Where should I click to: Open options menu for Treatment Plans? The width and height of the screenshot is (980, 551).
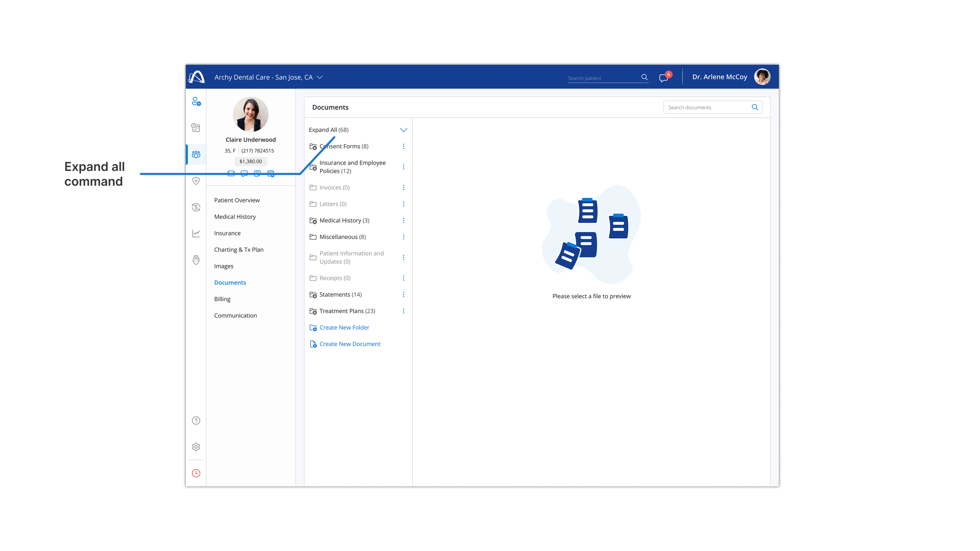[403, 311]
